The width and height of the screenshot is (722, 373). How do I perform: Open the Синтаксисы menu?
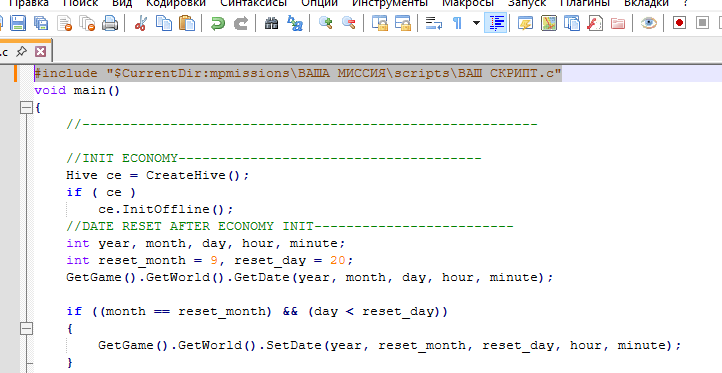254,3
